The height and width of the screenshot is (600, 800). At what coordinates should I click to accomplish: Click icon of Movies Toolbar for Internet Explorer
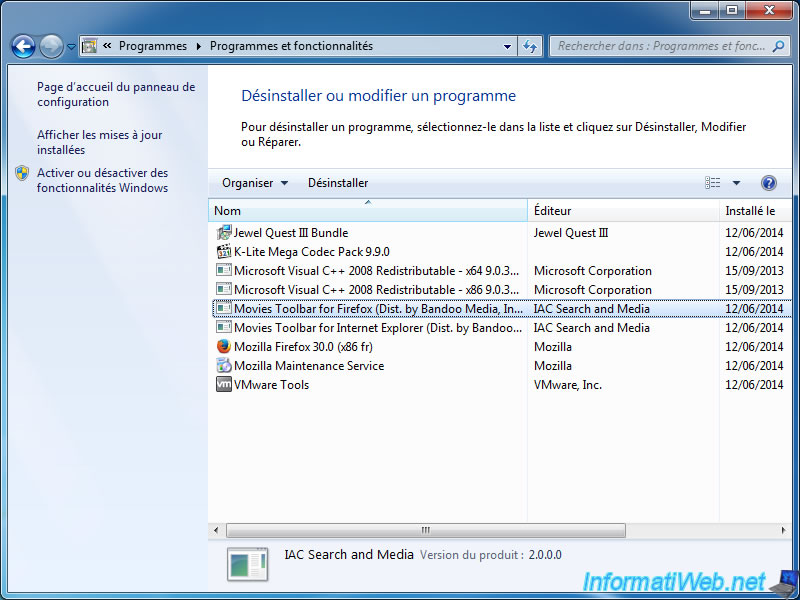point(223,327)
